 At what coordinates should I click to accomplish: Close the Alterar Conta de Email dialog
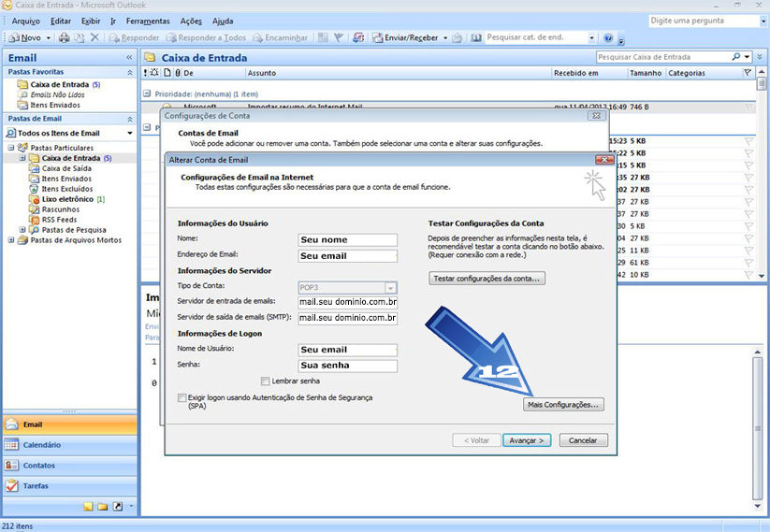coord(604,160)
